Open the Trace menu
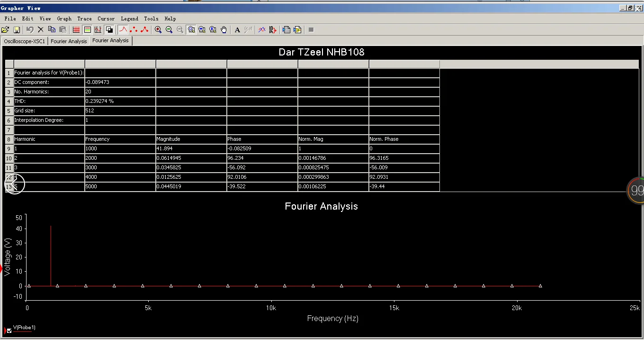 pos(84,18)
